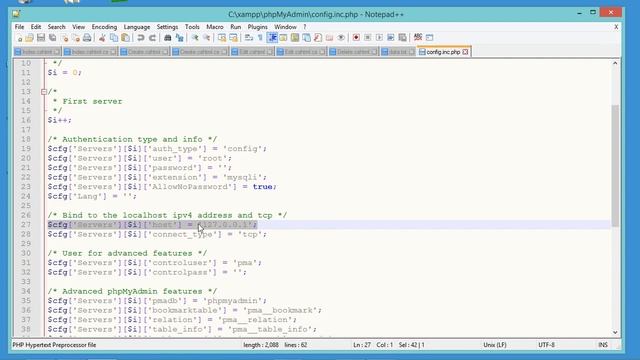
Task: Create a new document with New icon
Action: click(19, 38)
